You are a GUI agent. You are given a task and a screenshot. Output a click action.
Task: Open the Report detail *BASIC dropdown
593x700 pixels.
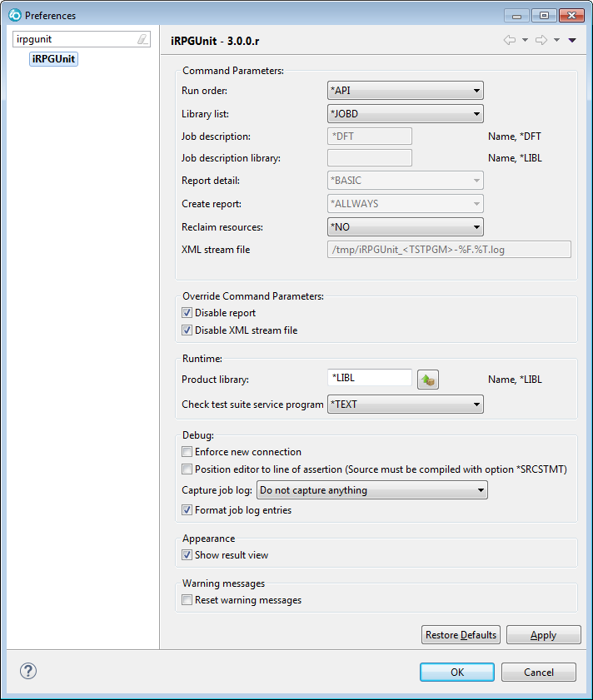point(406,181)
